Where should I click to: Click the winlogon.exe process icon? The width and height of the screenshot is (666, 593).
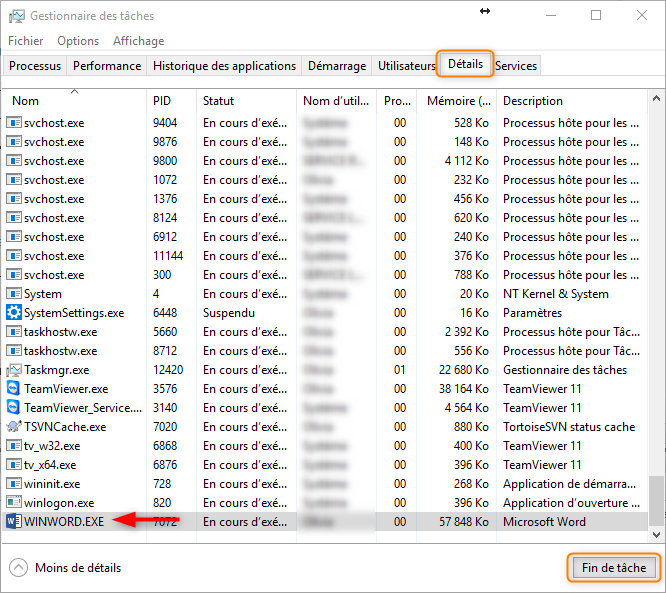tap(14, 502)
